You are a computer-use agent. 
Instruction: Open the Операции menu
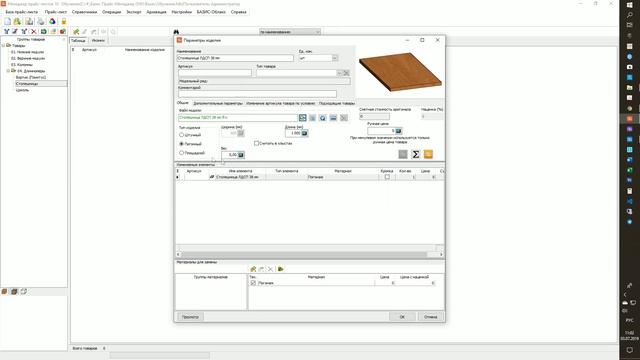point(111,12)
